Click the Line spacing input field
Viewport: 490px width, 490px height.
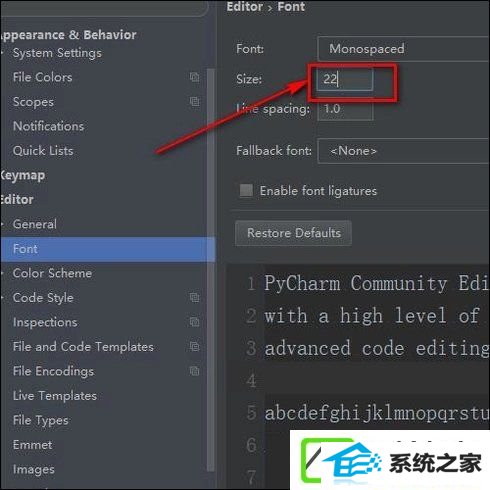coord(345,109)
